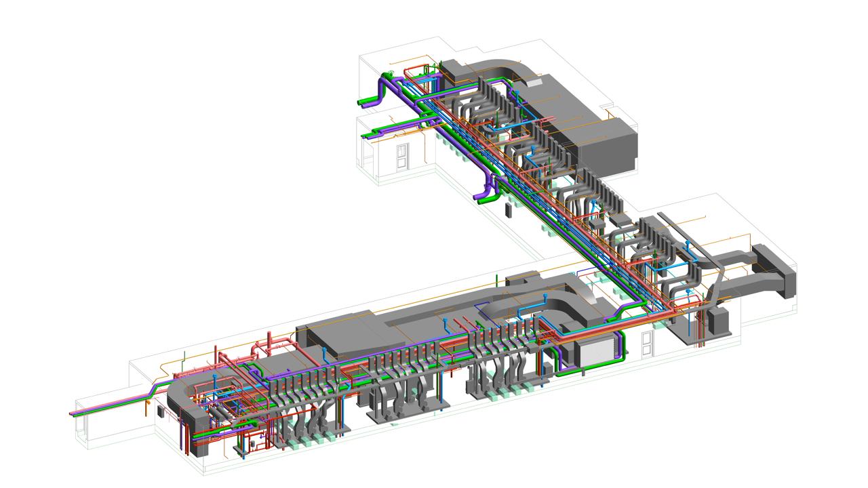Screen dimensions: 868x488
Task: Click the green pipe end at upper left
Action: pyautogui.click(x=361, y=103)
